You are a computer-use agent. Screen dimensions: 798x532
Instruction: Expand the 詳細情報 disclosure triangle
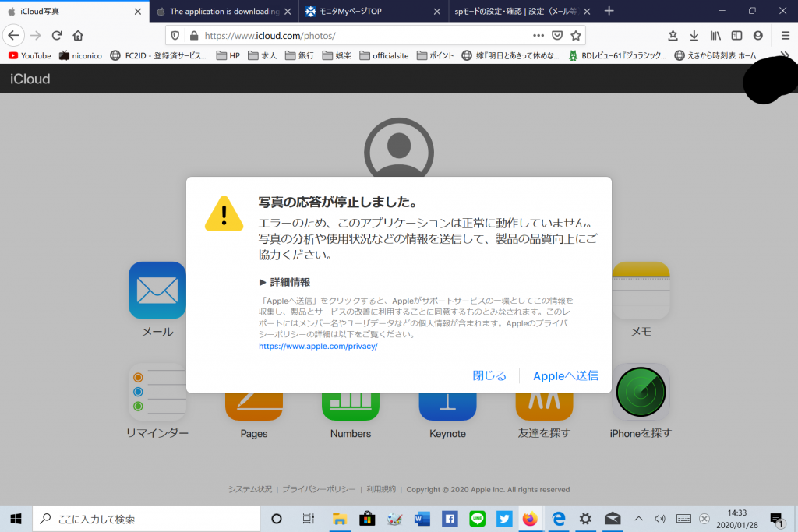pos(263,282)
